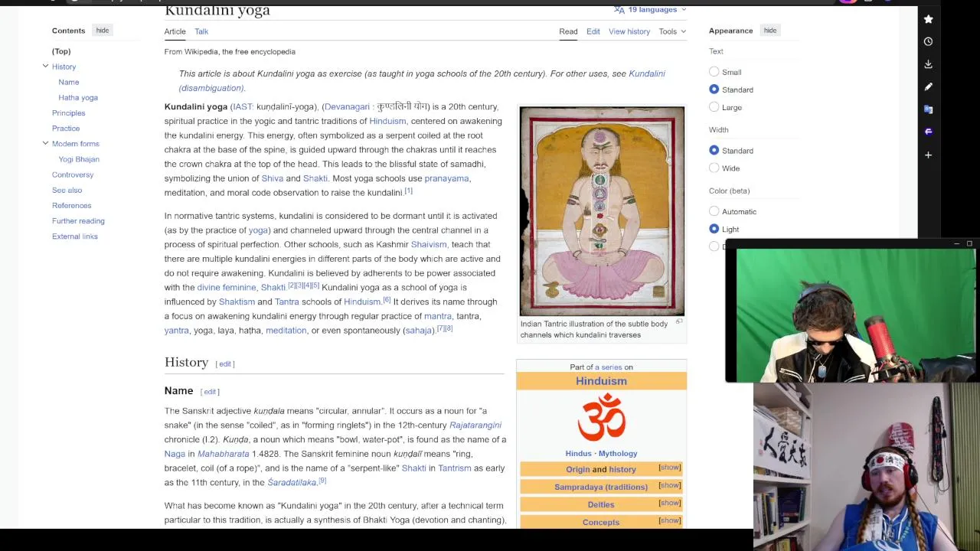The image size is (980, 551).
Task: Open the Edit tab
Action: click(593, 31)
